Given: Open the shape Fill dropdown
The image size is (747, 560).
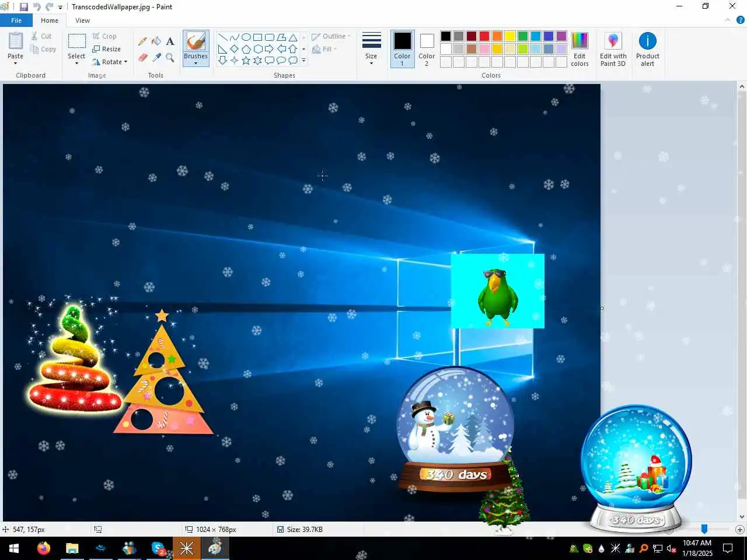Looking at the screenshot, I should point(325,49).
